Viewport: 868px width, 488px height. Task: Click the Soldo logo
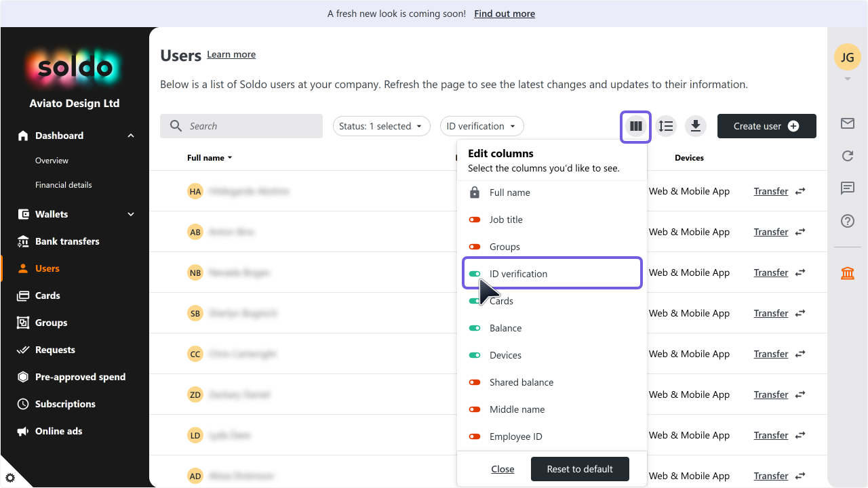(75, 67)
